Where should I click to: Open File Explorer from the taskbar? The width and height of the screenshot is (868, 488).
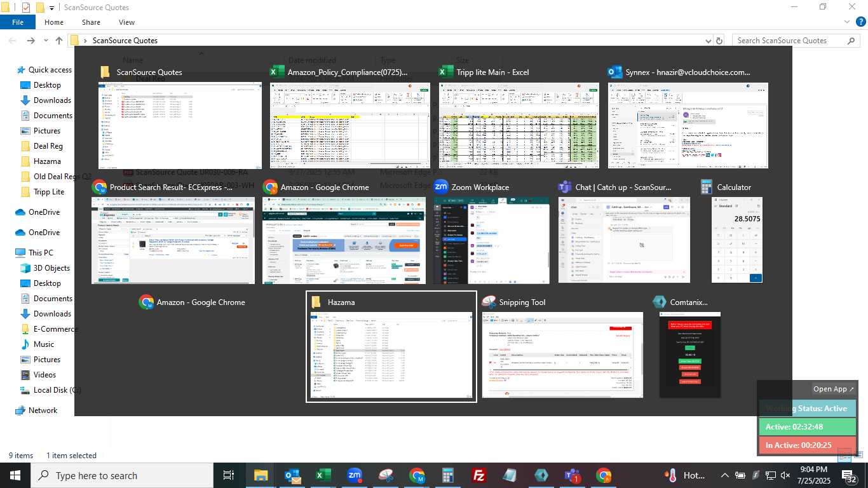coord(261,475)
